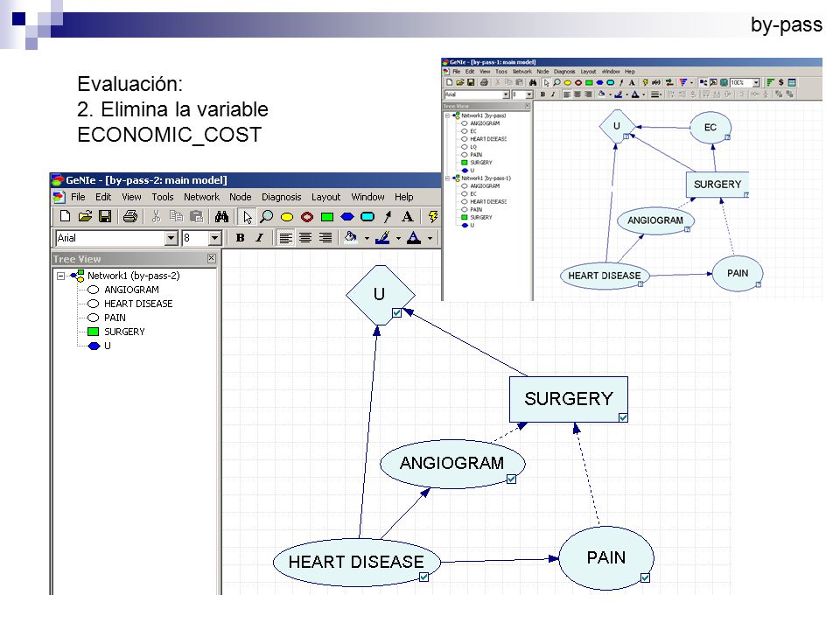This screenshot has height=630, width=840.
Task: Click Copy icon in by-pass-2 toolbar
Action: tap(176, 216)
